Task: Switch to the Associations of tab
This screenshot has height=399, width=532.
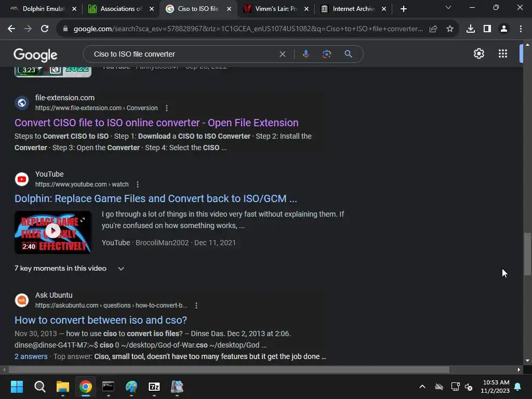Action: click(121, 9)
